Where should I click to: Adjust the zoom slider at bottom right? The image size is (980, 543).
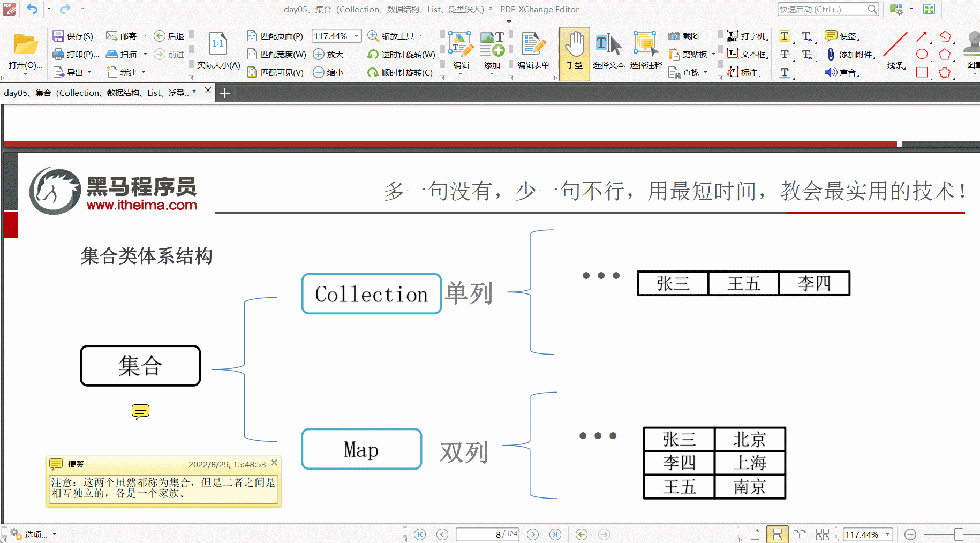(x=958, y=534)
